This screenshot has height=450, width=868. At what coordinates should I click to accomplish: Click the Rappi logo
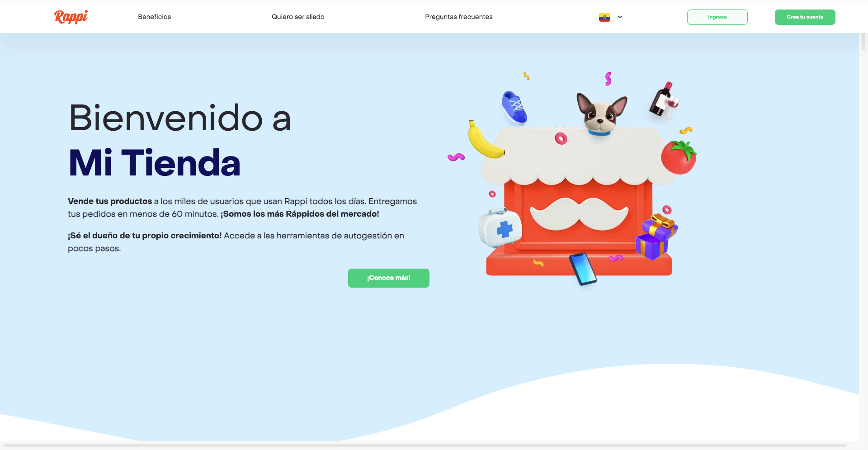point(71,17)
